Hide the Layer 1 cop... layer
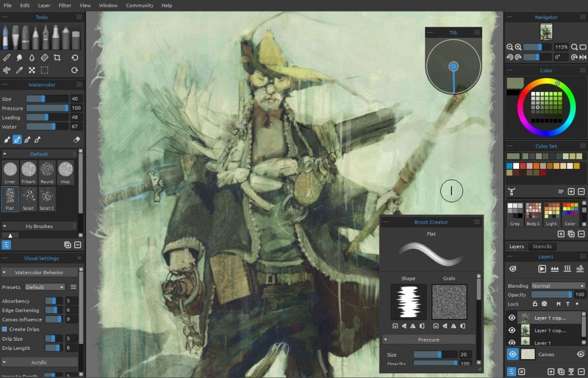Image resolution: width=588 pixels, height=378 pixels. [511, 317]
